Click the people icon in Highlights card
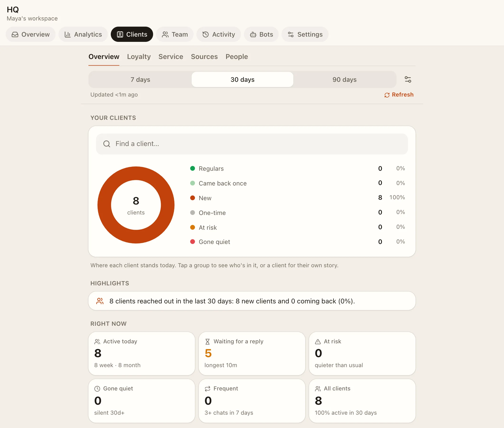 coord(100,301)
